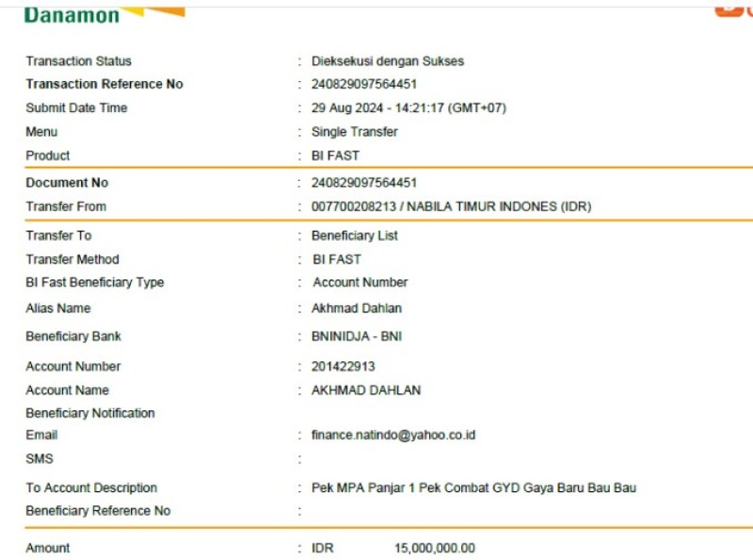The height and width of the screenshot is (560, 753).
Task: Click the Single Transfer menu value
Action: (x=355, y=132)
